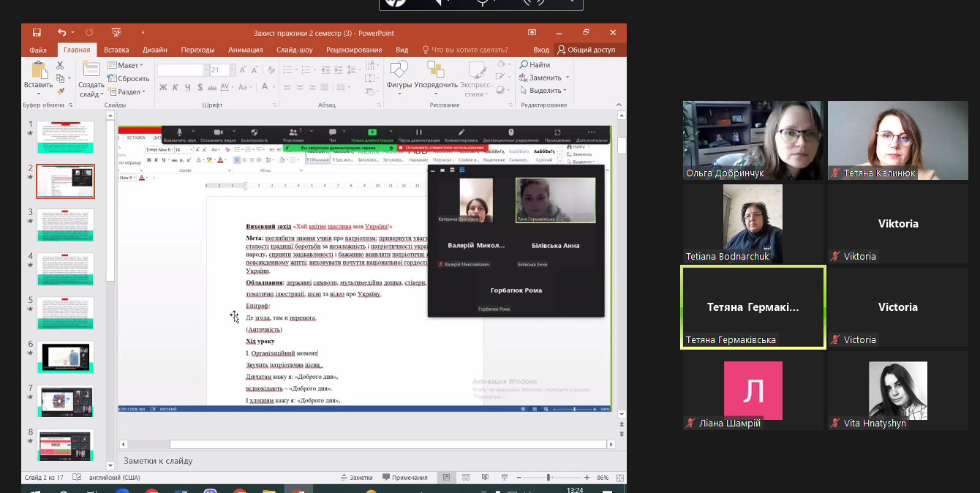This screenshot has width=980, height=493.
Task: Select slide 3 thumbnail in the panel
Action: coord(65,225)
